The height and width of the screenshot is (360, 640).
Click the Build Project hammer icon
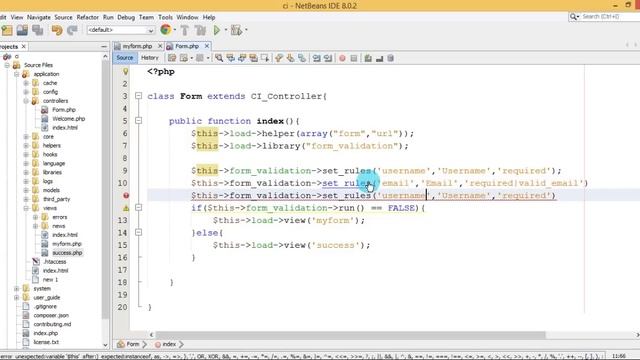(x=184, y=30)
